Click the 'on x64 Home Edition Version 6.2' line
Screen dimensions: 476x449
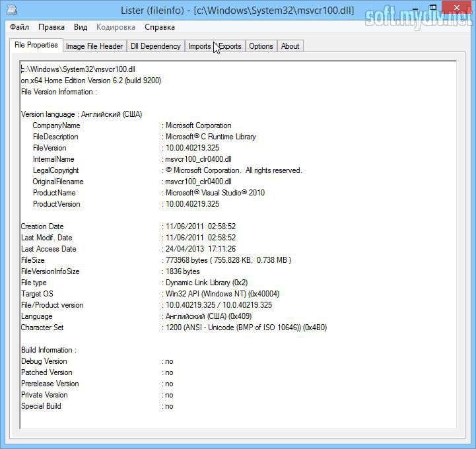[x=91, y=81]
